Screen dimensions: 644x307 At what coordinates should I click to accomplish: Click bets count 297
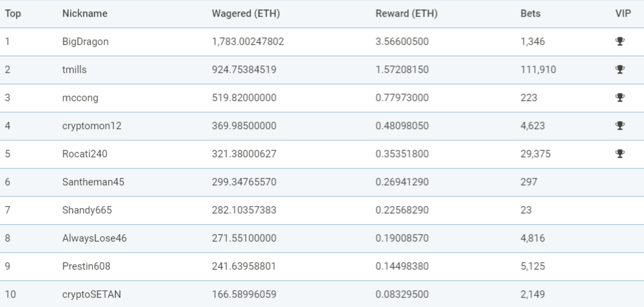point(529,182)
